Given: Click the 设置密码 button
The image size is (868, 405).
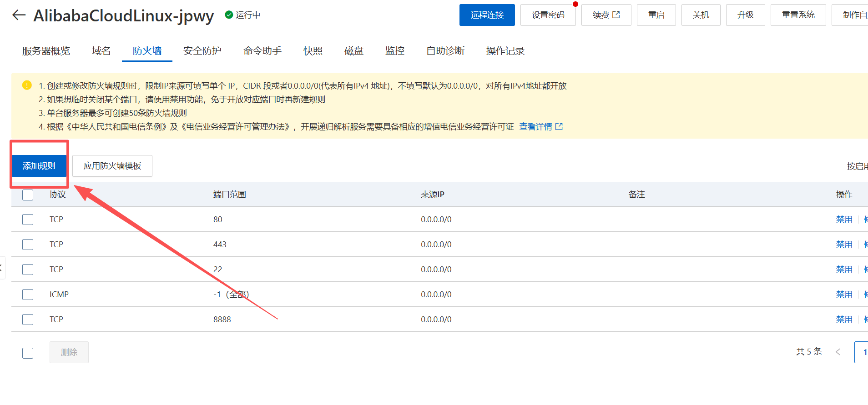Looking at the screenshot, I should [x=548, y=15].
